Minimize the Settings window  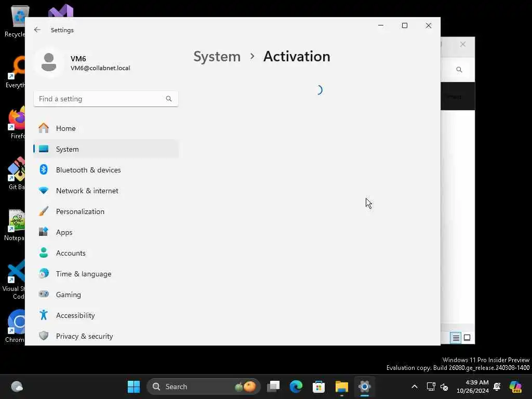point(381,25)
